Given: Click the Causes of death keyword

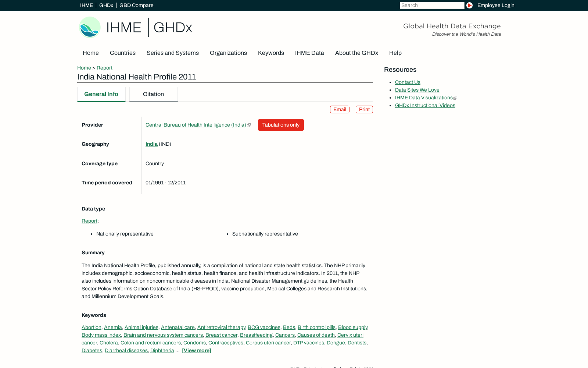Looking at the screenshot, I should click(x=316, y=335).
